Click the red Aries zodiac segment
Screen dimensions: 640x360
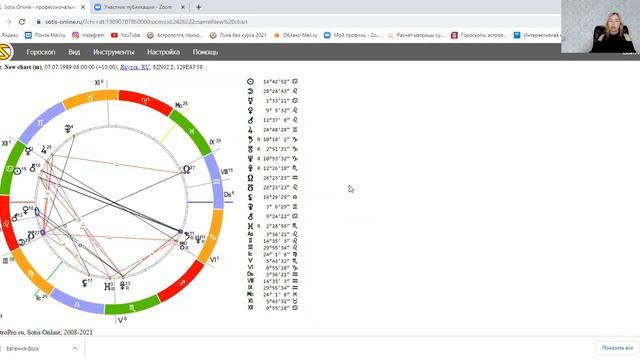pyautogui.click(x=145, y=101)
